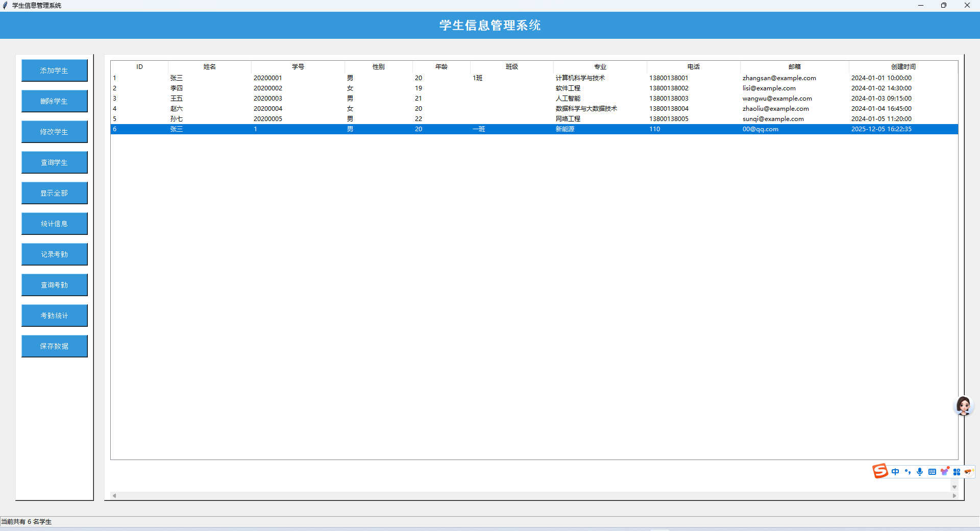Click the floating AI assistant avatar
Image resolution: width=980 pixels, height=531 pixels.
pos(964,406)
